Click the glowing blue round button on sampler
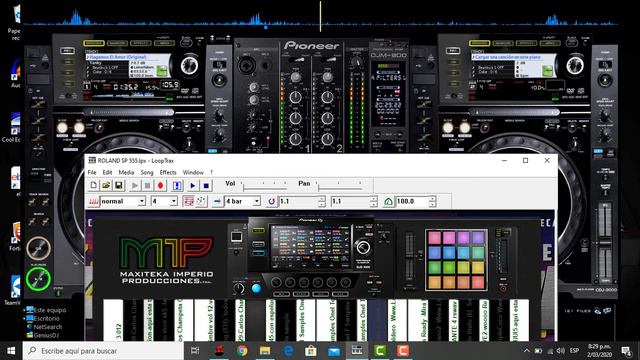This screenshot has height=360, width=640. (256, 289)
